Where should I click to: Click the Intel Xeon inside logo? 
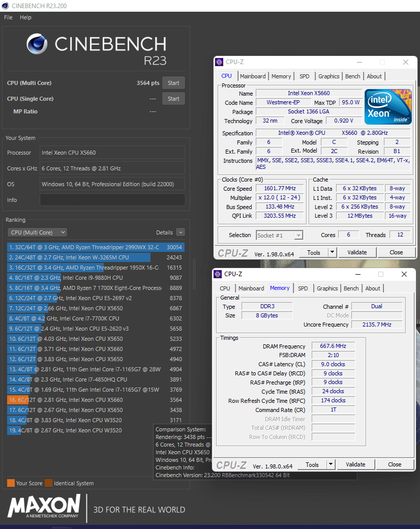388,107
